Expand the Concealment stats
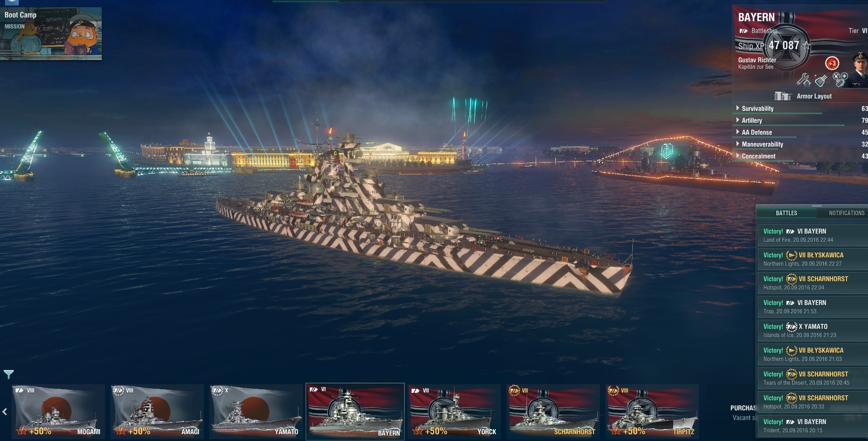This screenshot has height=441, width=868. [x=800, y=156]
